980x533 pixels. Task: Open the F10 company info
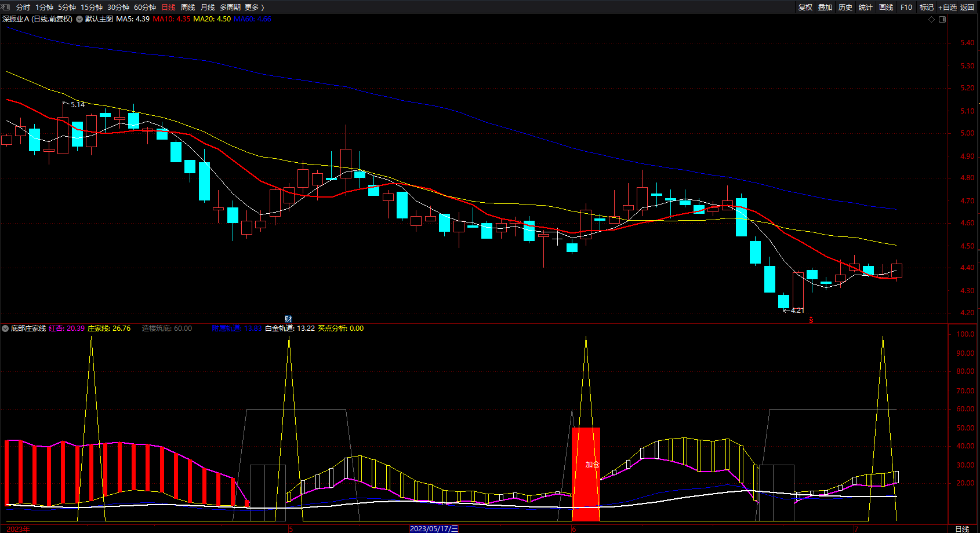(x=906, y=8)
